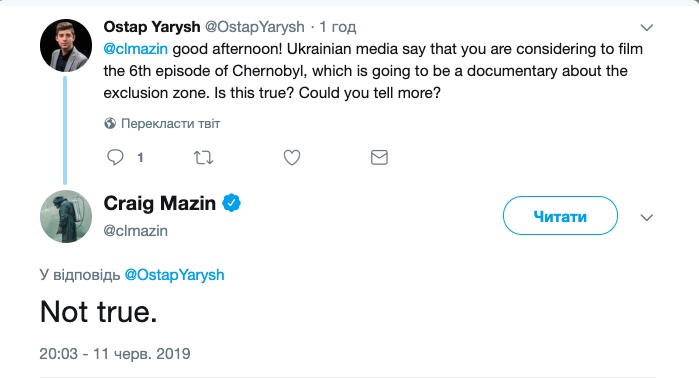Open the @clmazin mention in tweet
The height and width of the screenshot is (378, 699).
click(136, 49)
